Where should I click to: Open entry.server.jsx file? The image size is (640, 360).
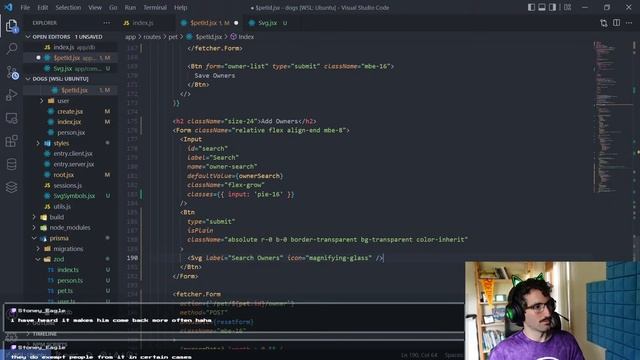click(x=74, y=164)
